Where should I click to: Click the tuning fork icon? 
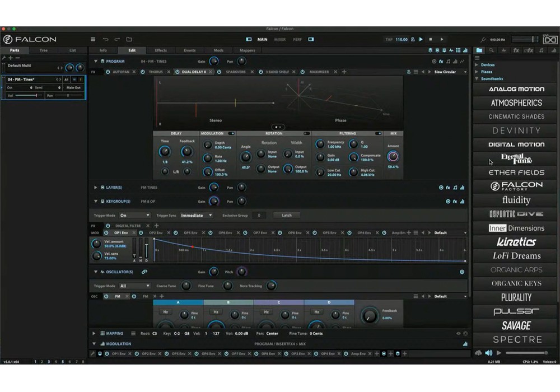point(483,40)
